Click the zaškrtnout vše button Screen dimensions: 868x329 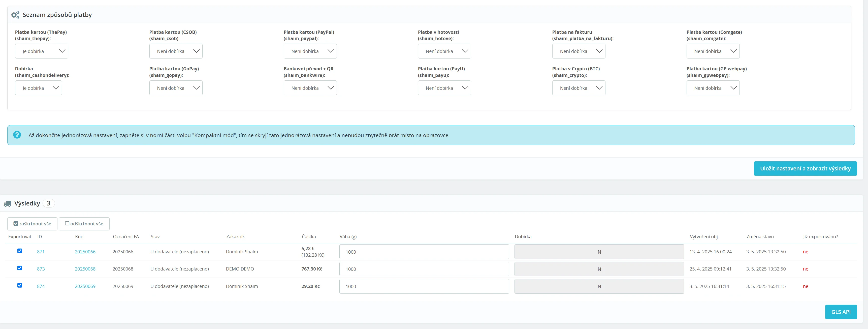pos(32,224)
